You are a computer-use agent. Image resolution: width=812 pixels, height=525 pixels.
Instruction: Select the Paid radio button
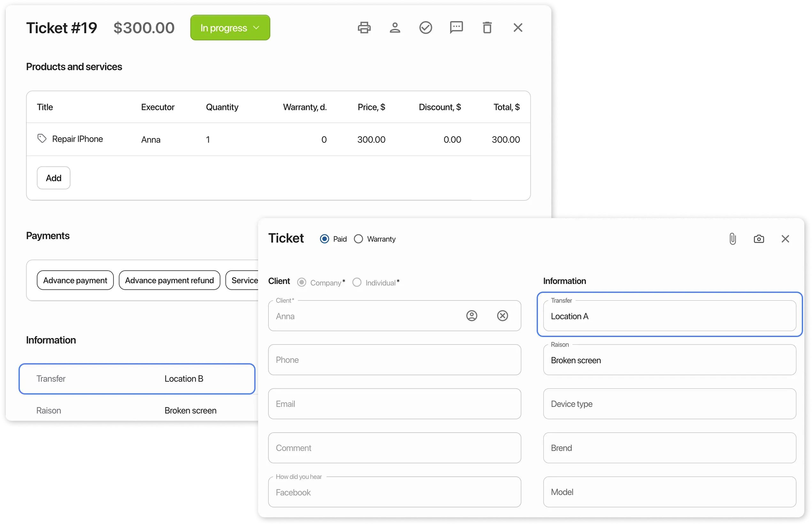pos(325,239)
